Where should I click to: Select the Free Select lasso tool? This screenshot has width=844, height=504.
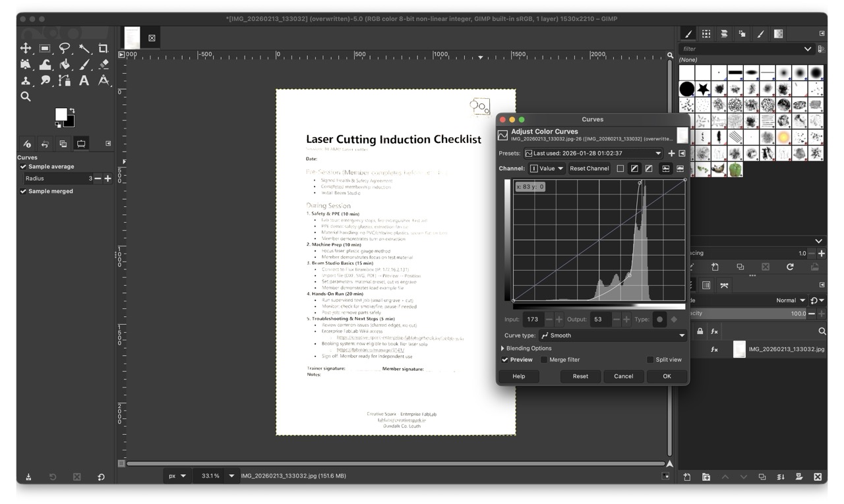tap(65, 48)
